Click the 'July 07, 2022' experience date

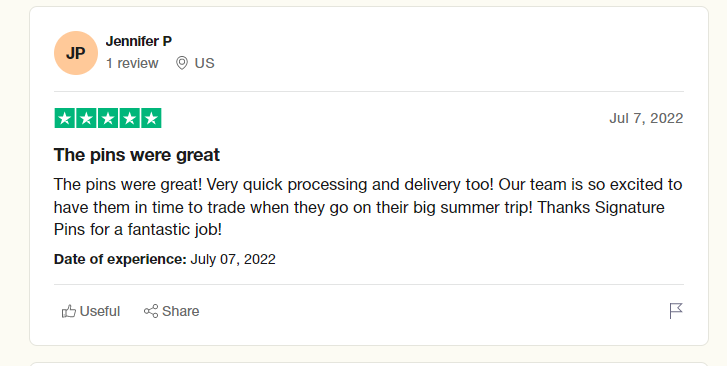pyautogui.click(x=233, y=259)
